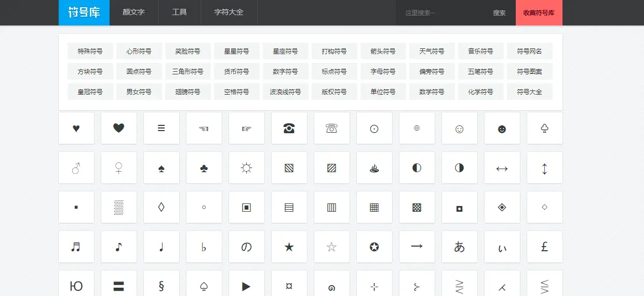
Task: View the 打钩符号 category
Action: (x=334, y=51)
